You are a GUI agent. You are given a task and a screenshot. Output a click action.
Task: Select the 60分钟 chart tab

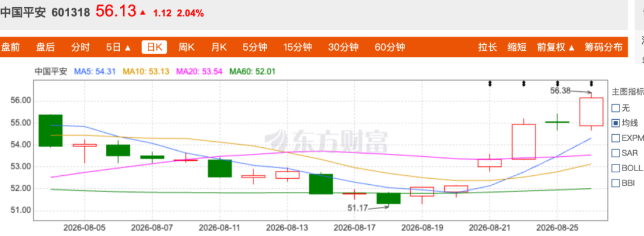pos(390,47)
